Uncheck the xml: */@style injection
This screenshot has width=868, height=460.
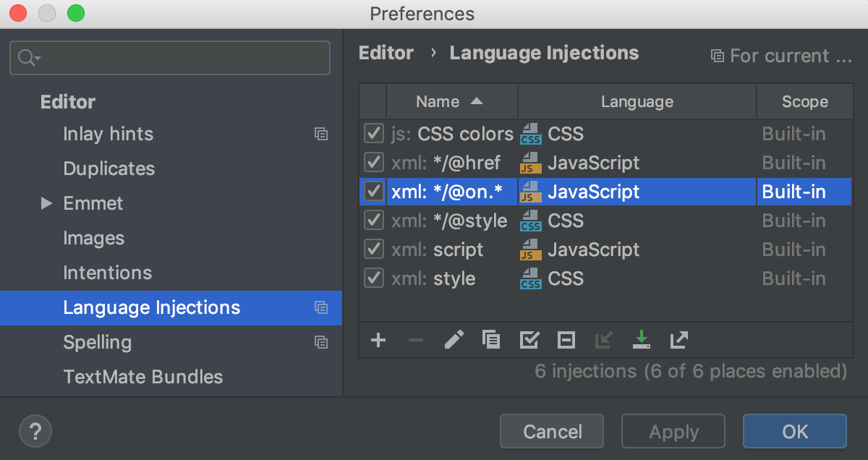click(x=373, y=220)
